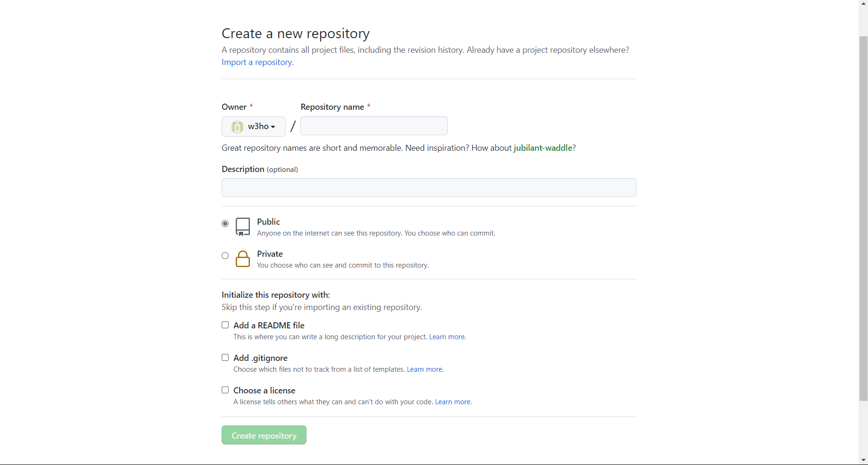This screenshot has height=465, width=868.
Task: Open Learn more link for README file
Action: 447,337
